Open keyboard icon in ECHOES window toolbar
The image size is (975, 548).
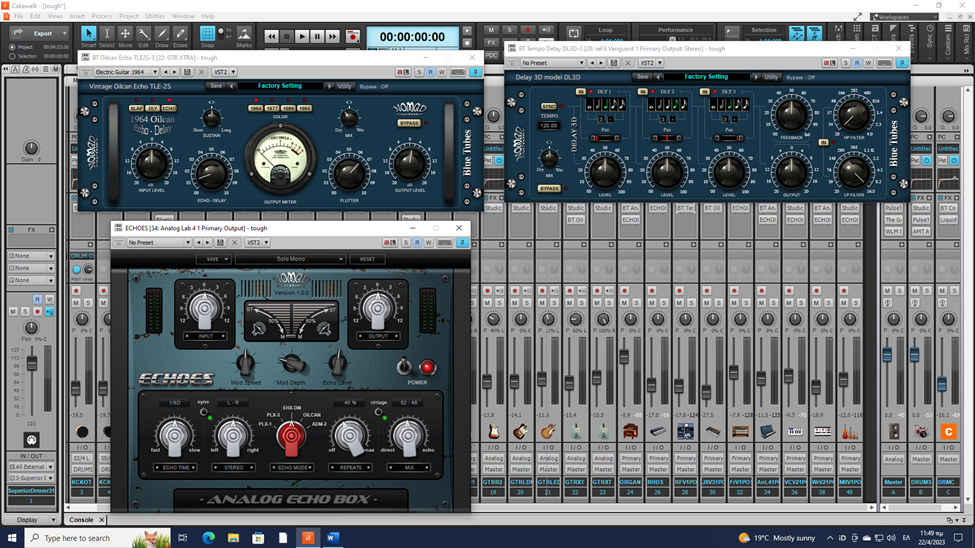(445, 243)
